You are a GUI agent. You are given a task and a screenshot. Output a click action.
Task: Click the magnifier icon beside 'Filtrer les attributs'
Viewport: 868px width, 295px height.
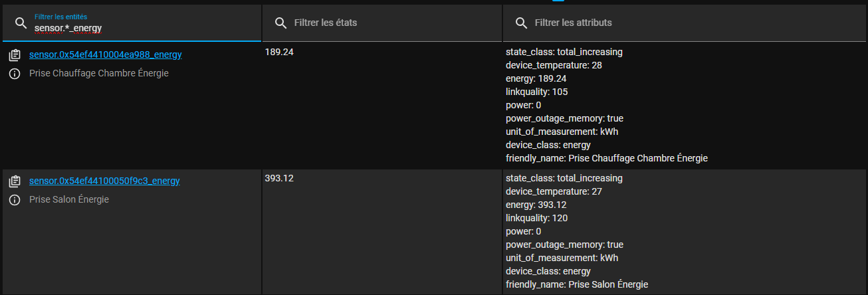tap(520, 23)
